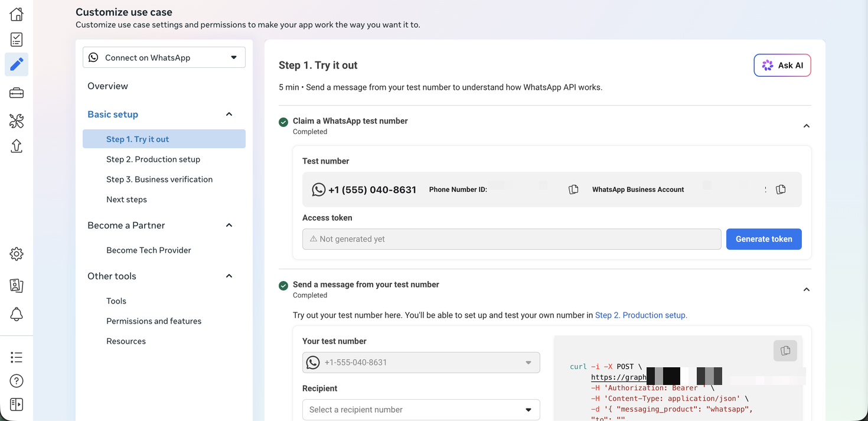The width and height of the screenshot is (868, 421).
Task: Follow the Step 2. Production setup link in the description
Action: tap(641, 315)
